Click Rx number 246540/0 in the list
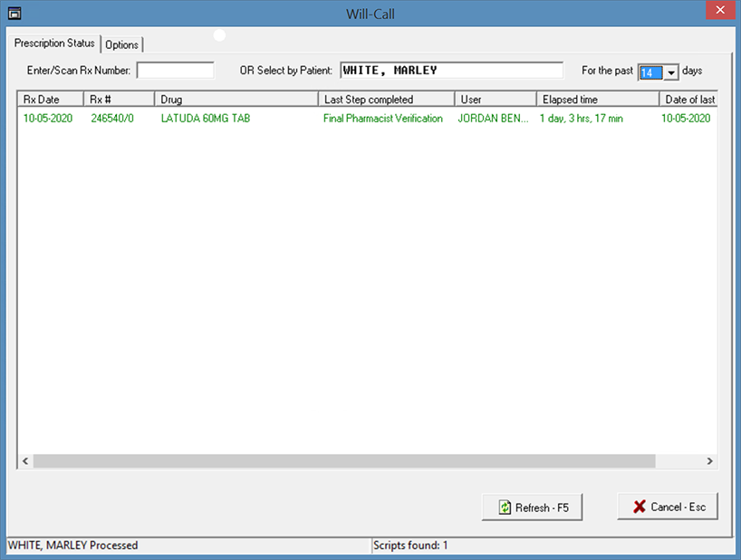The image size is (741, 560). (112, 119)
